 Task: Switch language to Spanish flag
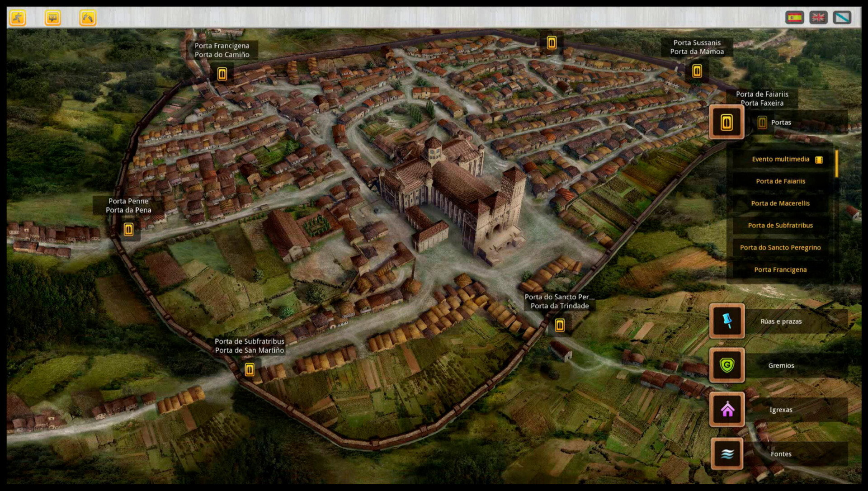tap(794, 18)
